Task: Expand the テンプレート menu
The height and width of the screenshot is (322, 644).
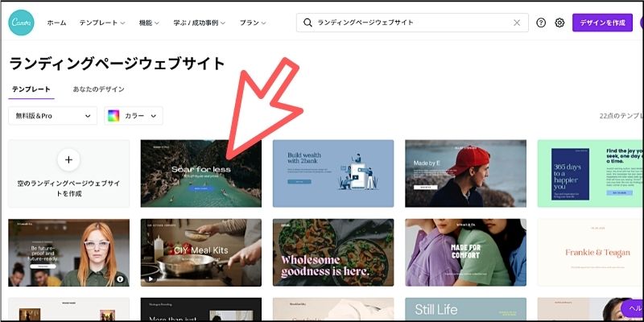Action: pyautogui.click(x=102, y=23)
